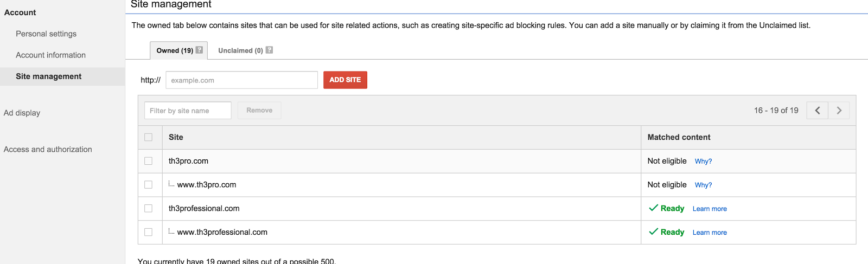
Task: Expand the Ad display section
Action: pyautogui.click(x=22, y=113)
